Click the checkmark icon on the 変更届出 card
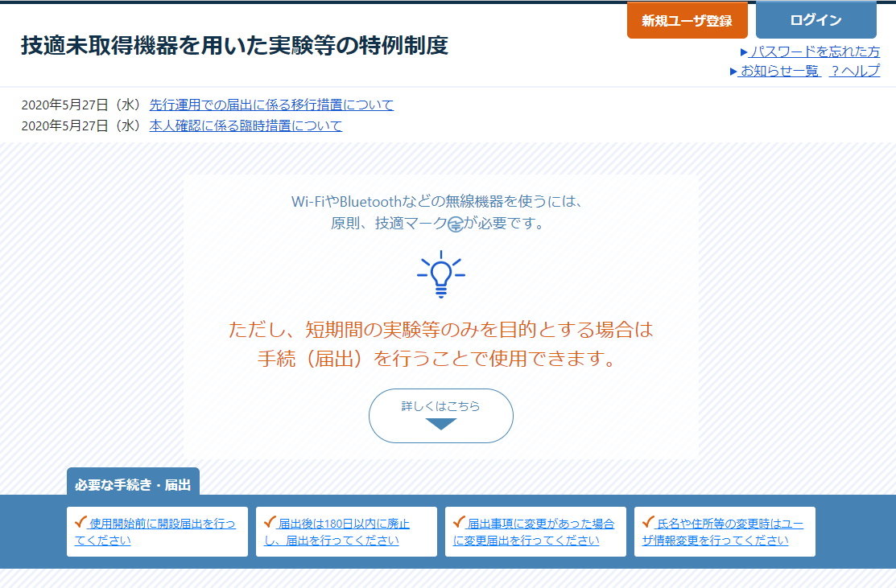The height and width of the screenshot is (588, 896). point(460,520)
